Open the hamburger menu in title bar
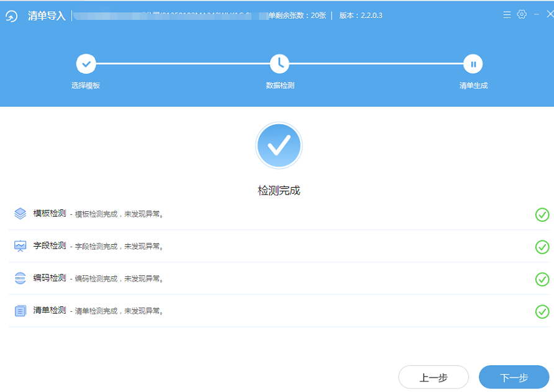The width and height of the screenshot is (554, 392). (507, 14)
